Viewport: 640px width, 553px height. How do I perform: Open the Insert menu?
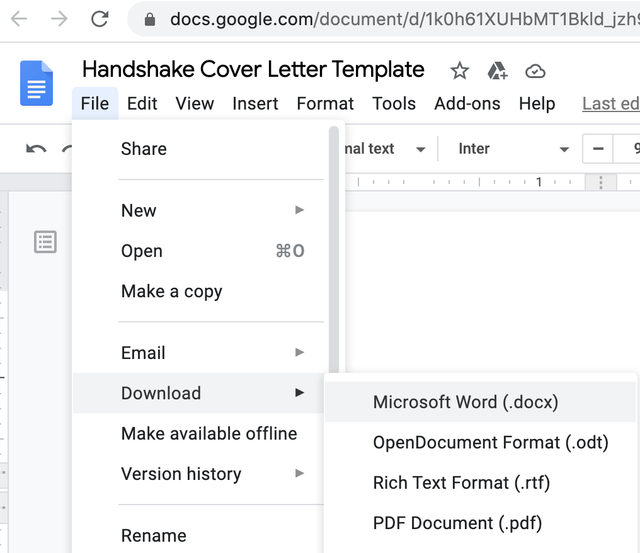click(256, 104)
